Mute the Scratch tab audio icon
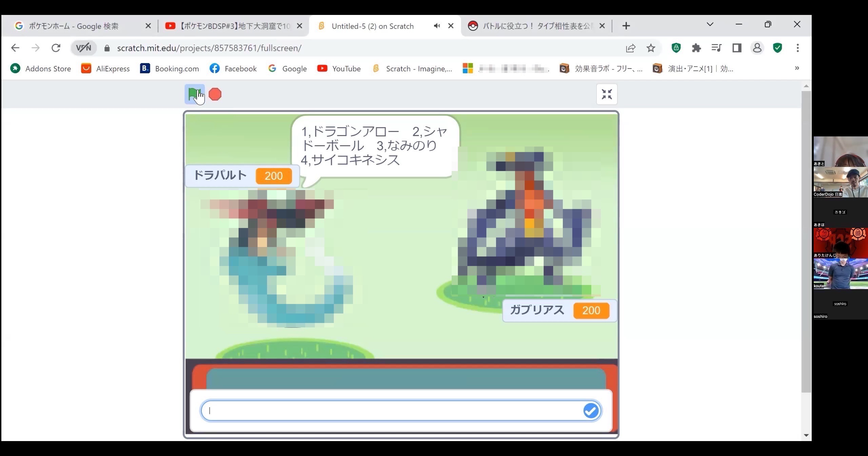Viewport: 868px width, 456px height. click(437, 26)
